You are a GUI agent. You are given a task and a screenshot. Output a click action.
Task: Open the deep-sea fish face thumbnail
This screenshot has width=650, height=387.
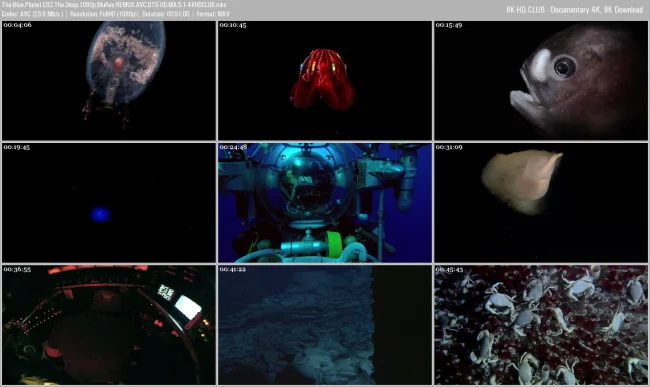tap(541, 80)
